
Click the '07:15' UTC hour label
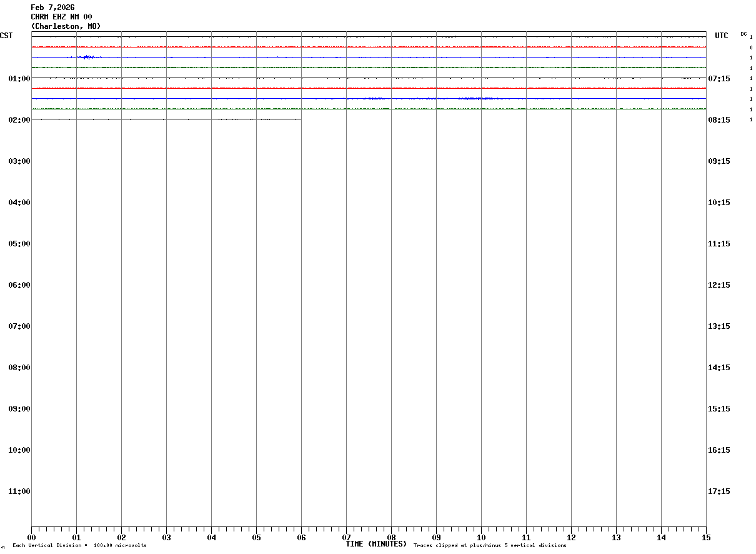coord(719,78)
